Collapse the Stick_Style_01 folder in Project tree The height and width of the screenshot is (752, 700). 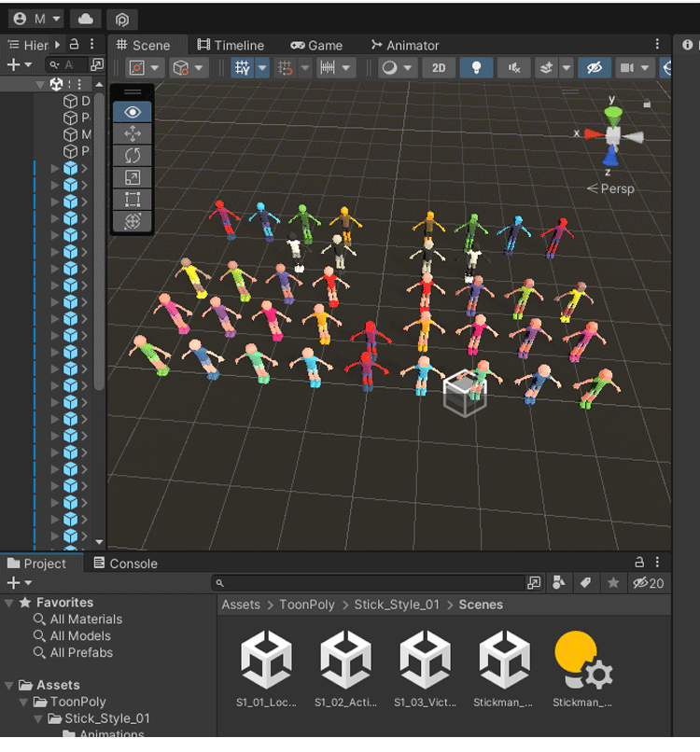(x=39, y=719)
